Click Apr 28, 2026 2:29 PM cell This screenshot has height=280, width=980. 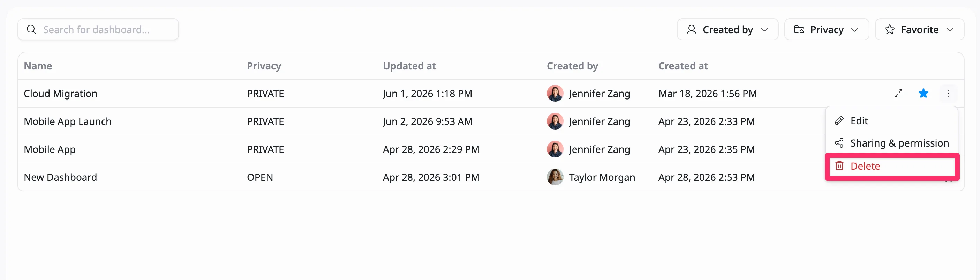(431, 149)
